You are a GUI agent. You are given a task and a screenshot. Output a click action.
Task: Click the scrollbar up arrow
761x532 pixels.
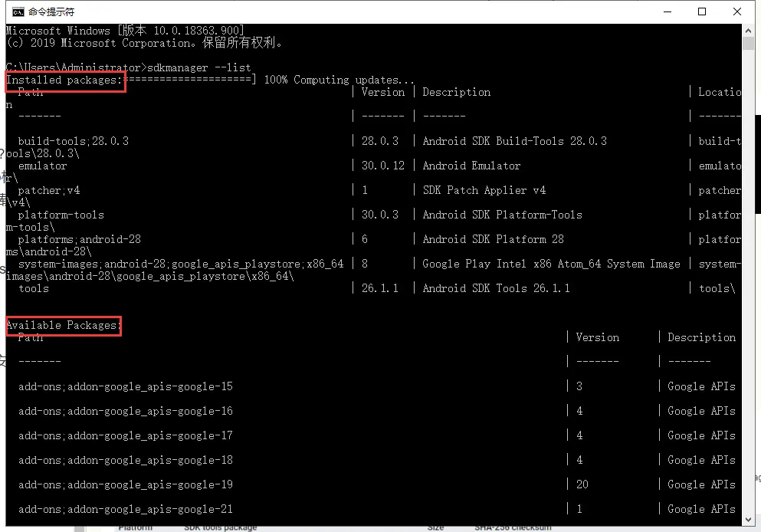(x=750, y=31)
